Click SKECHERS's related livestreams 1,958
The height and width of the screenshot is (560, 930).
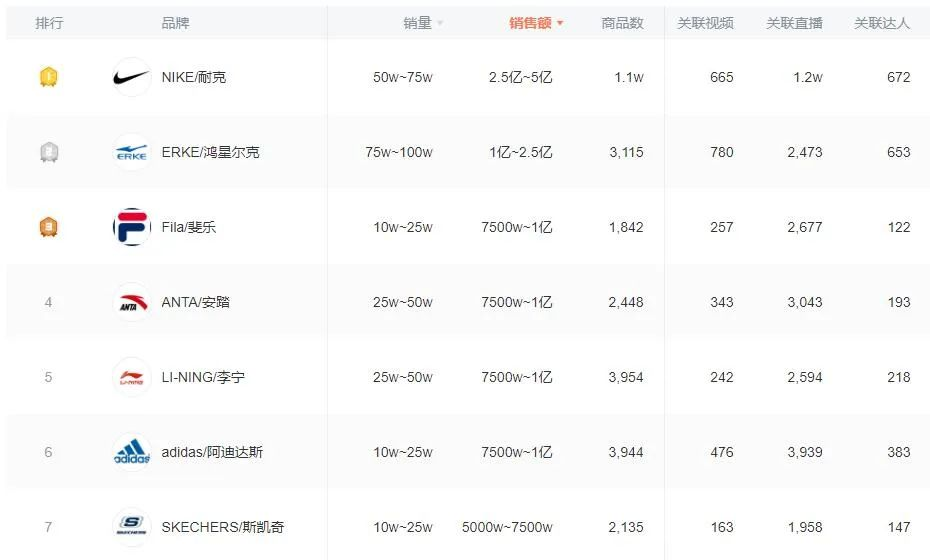(x=805, y=527)
